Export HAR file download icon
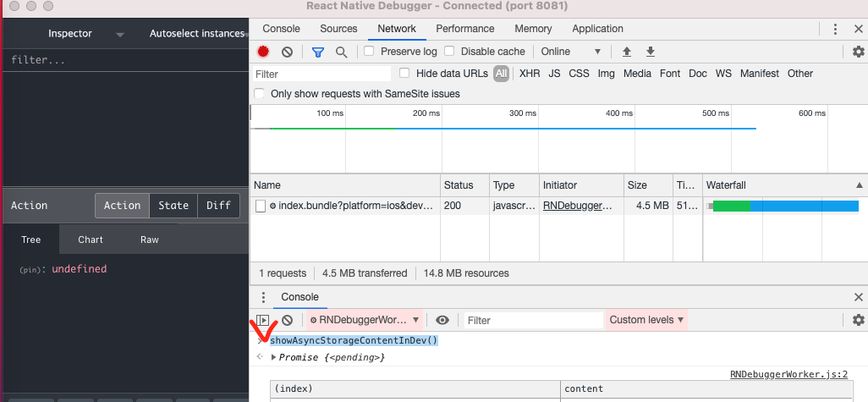This screenshot has height=402, width=868. [x=651, y=52]
